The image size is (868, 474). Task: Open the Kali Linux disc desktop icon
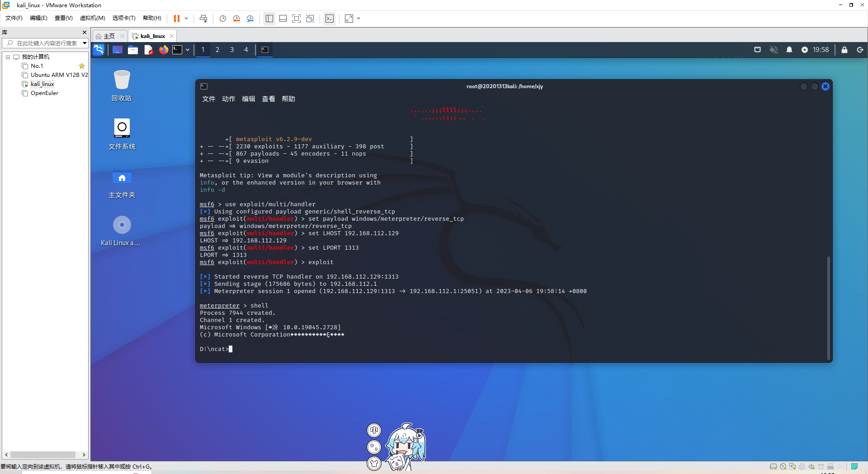pos(121,231)
